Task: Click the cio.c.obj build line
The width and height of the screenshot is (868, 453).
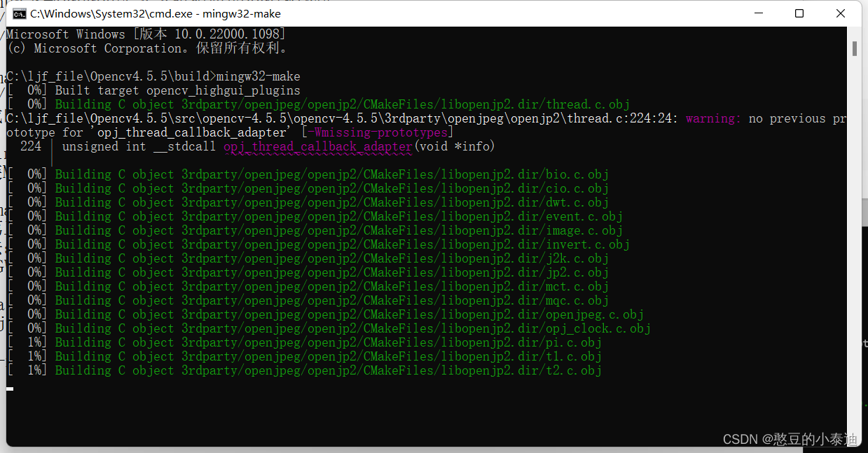Action: point(308,188)
